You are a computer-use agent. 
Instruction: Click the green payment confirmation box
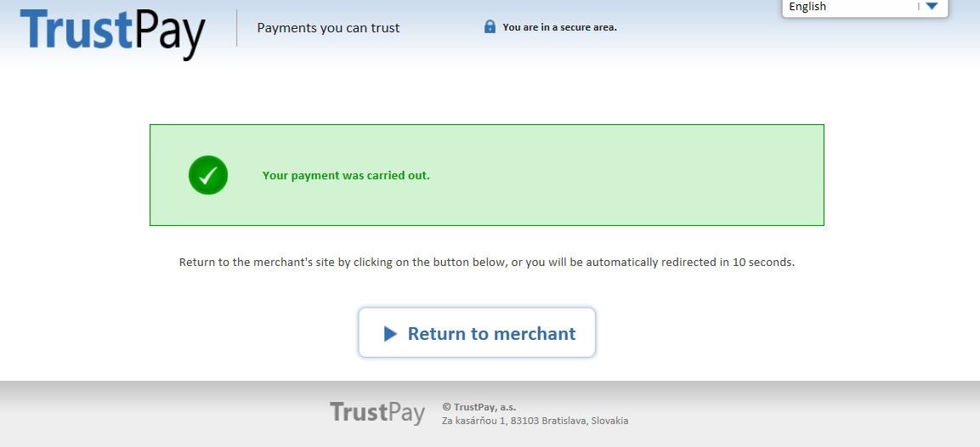pos(487,175)
